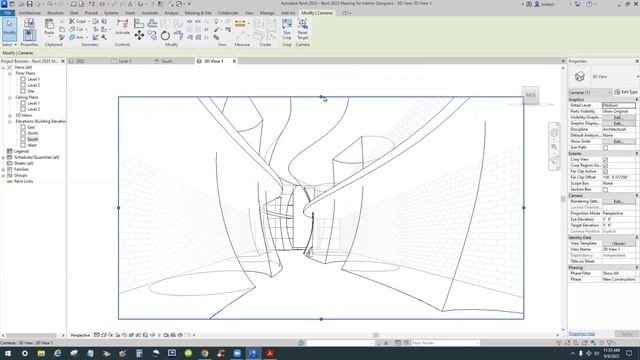The width and height of the screenshot is (640, 360).
Task: Select Level 1 under Floor Plans
Action: 33,79
